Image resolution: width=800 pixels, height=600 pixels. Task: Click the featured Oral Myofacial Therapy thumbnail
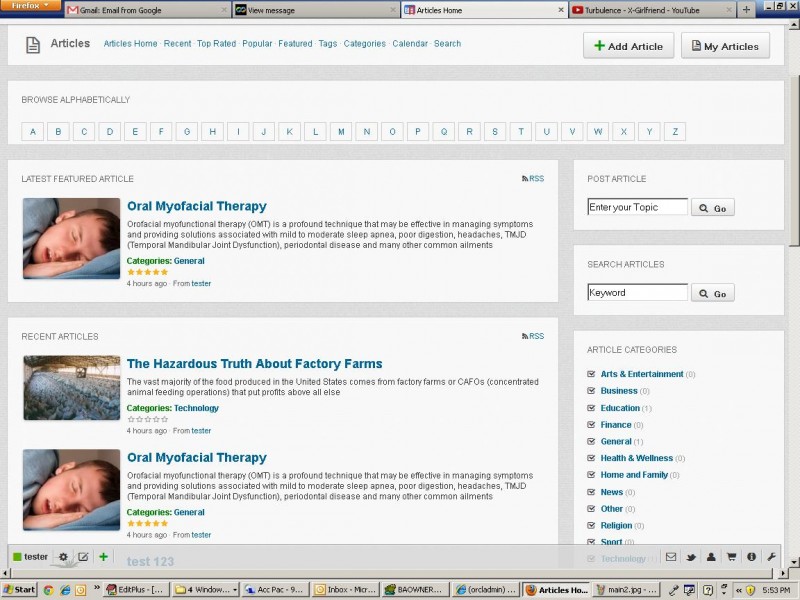click(x=71, y=238)
